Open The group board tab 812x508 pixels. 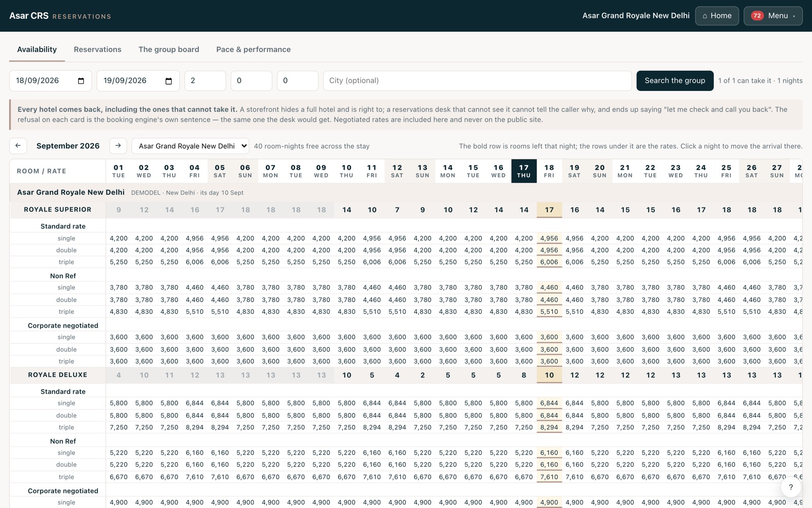point(169,49)
